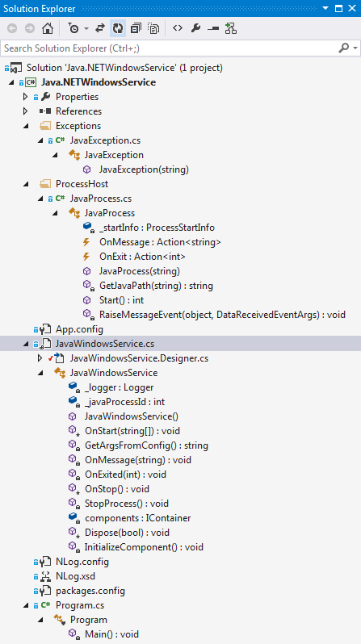Collapse the Program.cs node

(25, 605)
